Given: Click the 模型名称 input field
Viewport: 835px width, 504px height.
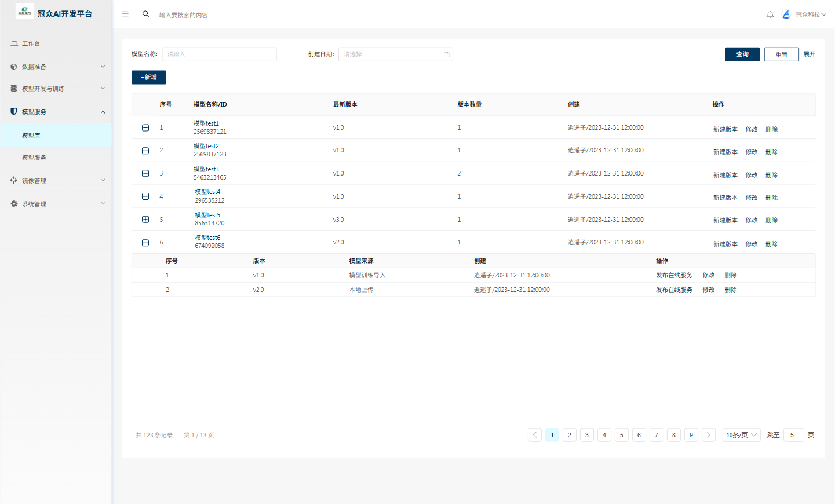Looking at the screenshot, I should [219, 54].
